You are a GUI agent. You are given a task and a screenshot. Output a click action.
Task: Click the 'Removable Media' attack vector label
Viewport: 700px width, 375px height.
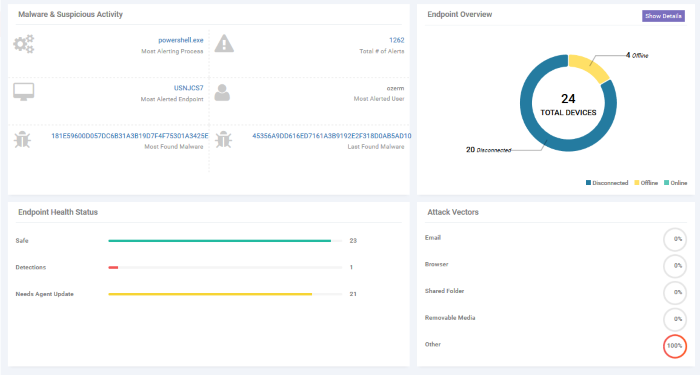pos(450,318)
